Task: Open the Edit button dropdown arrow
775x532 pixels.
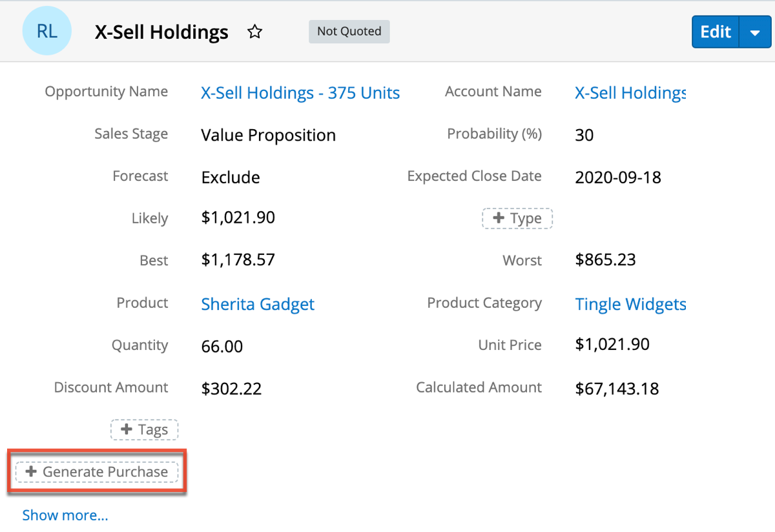Action: click(755, 32)
